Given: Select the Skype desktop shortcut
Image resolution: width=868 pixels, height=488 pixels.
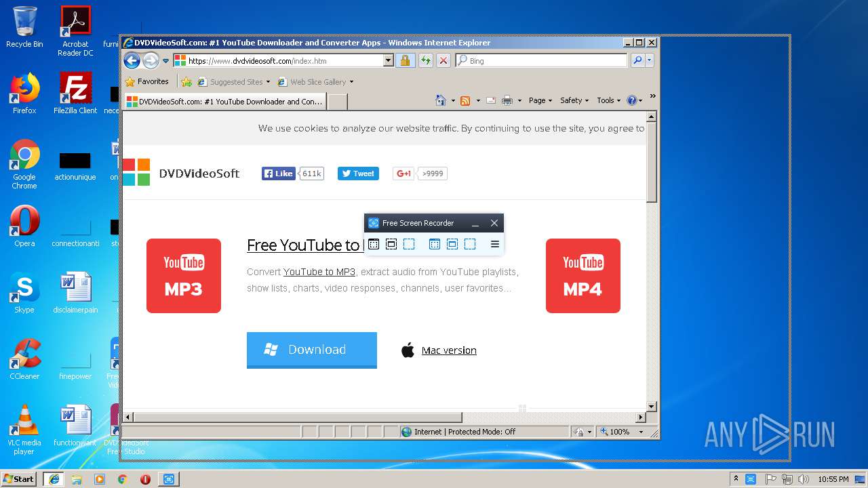Looking at the screenshot, I should [x=24, y=293].
